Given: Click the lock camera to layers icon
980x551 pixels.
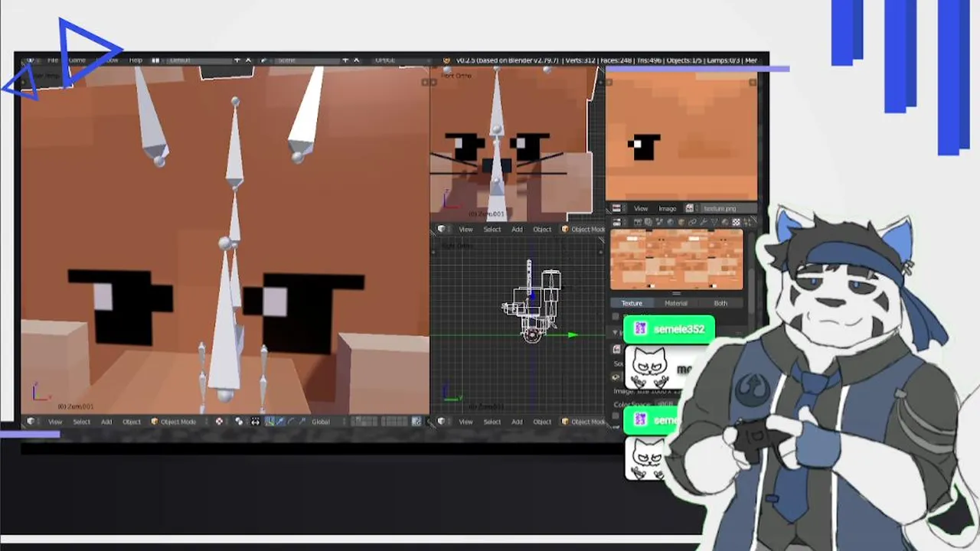Looking at the screenshot, I should [x=416, y=422].
